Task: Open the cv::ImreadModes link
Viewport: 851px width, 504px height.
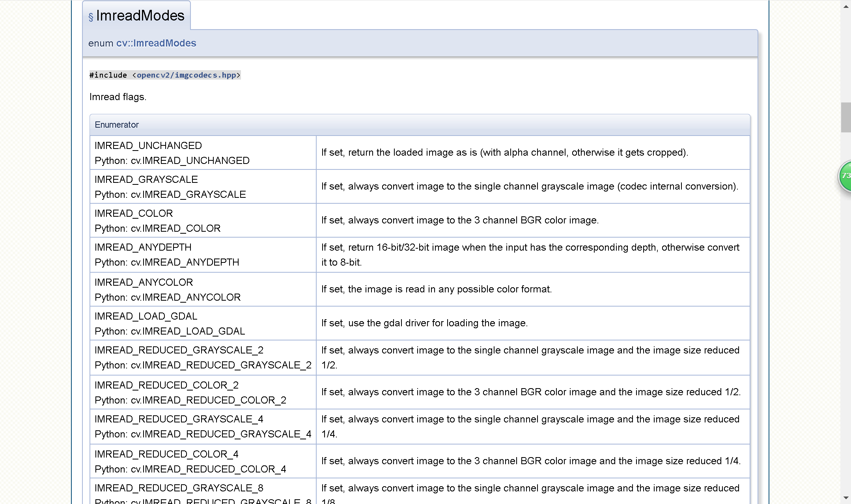Action: pos(156,43)
